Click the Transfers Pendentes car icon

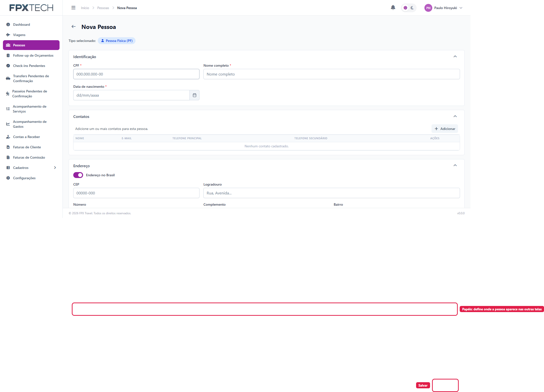[8, 78]
